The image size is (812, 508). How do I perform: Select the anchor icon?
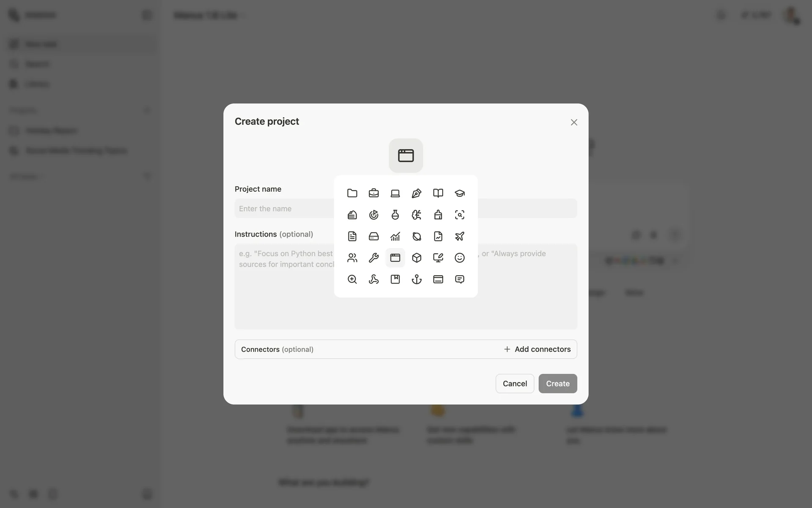[417, 279]
